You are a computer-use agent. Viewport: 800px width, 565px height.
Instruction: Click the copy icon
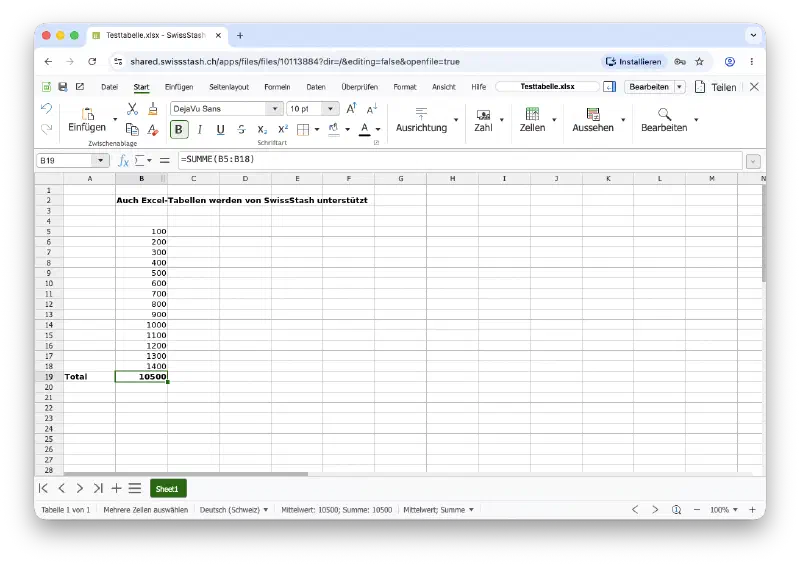pyautogui.click(x=132, y=130)
